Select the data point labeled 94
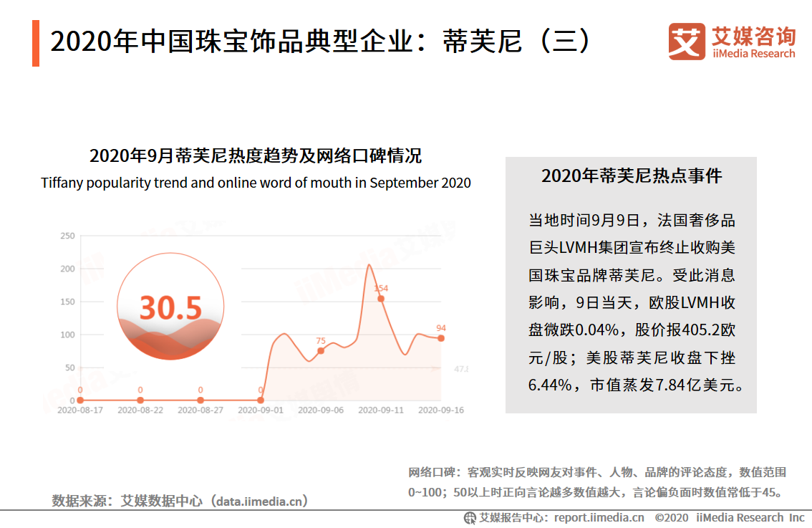The height and width of the screenshot is (528, 812). coord(440,338)
